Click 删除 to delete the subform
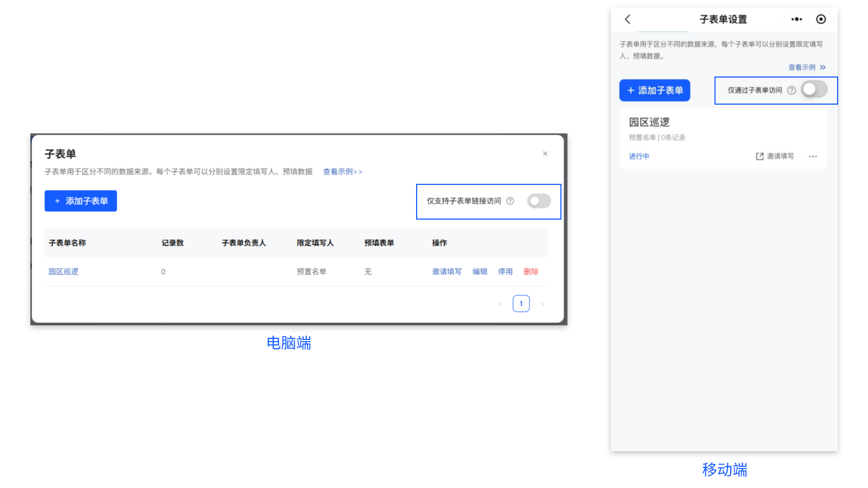The image size is (868, 488). point(530,272)
